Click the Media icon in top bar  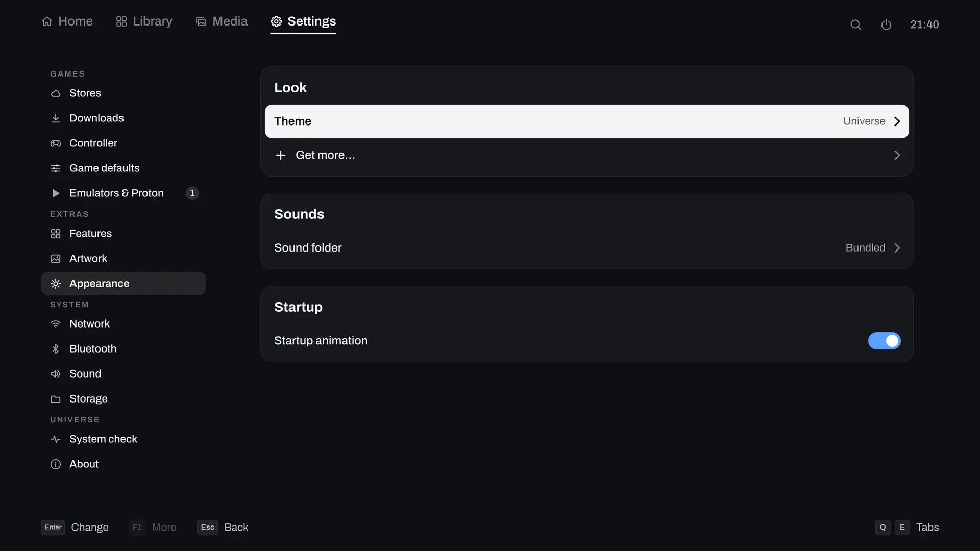pos(201,21)
